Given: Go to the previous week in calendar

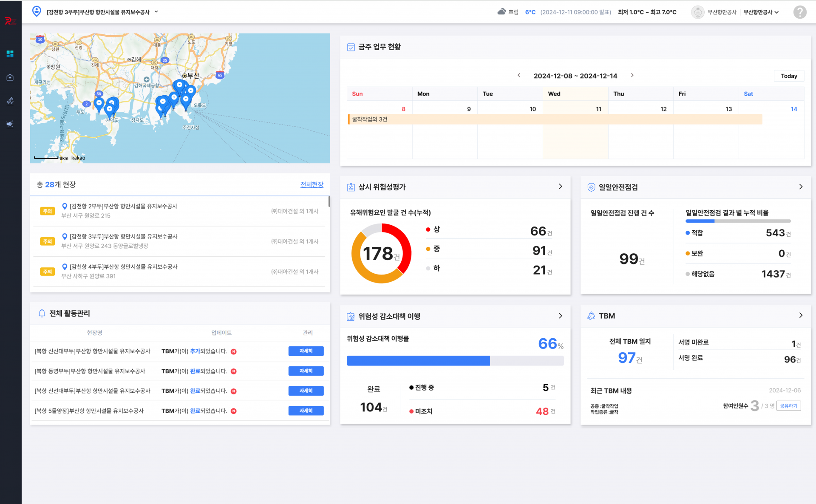Looking at the screenshot, I should 518,75.
